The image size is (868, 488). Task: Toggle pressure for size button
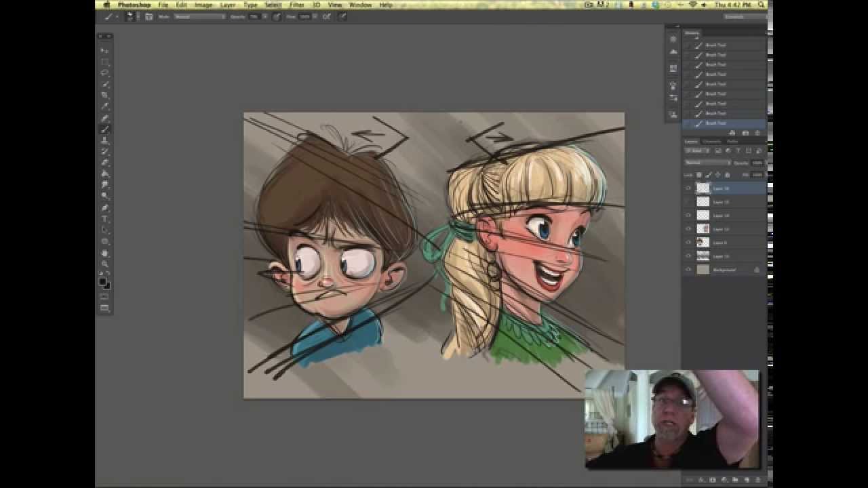[x=342, y=16]
